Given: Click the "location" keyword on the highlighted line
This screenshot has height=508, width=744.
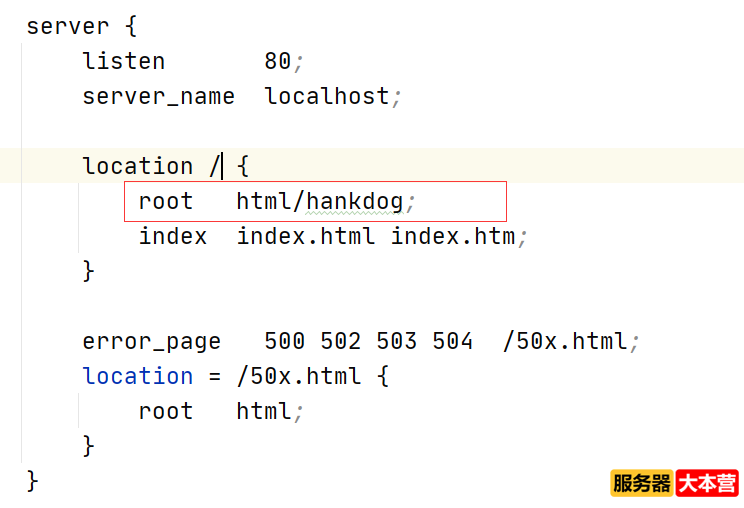Looking at the screenshot, I should pyautogui.click(x=137, y=166).
